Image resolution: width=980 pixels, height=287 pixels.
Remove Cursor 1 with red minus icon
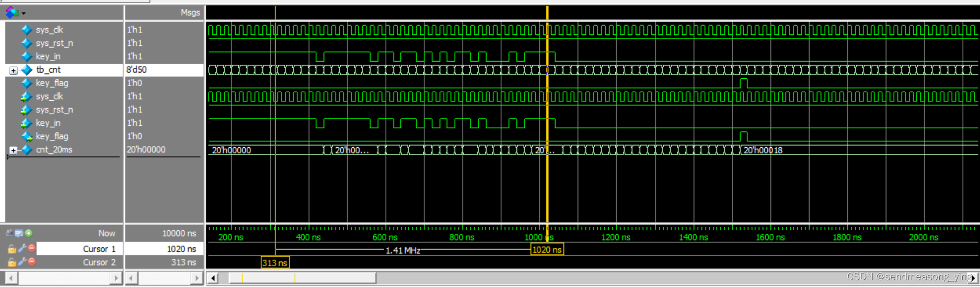(32, 248)
